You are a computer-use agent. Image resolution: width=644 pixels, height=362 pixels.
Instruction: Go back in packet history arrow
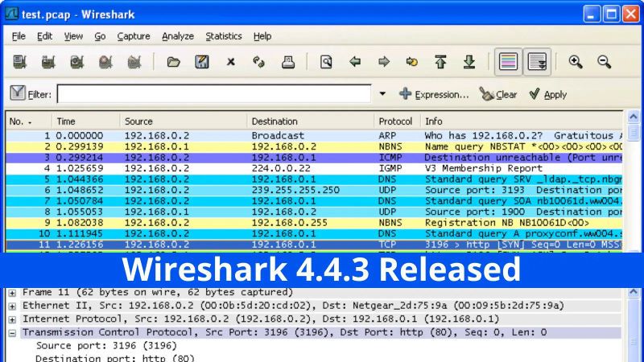click(355, 62)
